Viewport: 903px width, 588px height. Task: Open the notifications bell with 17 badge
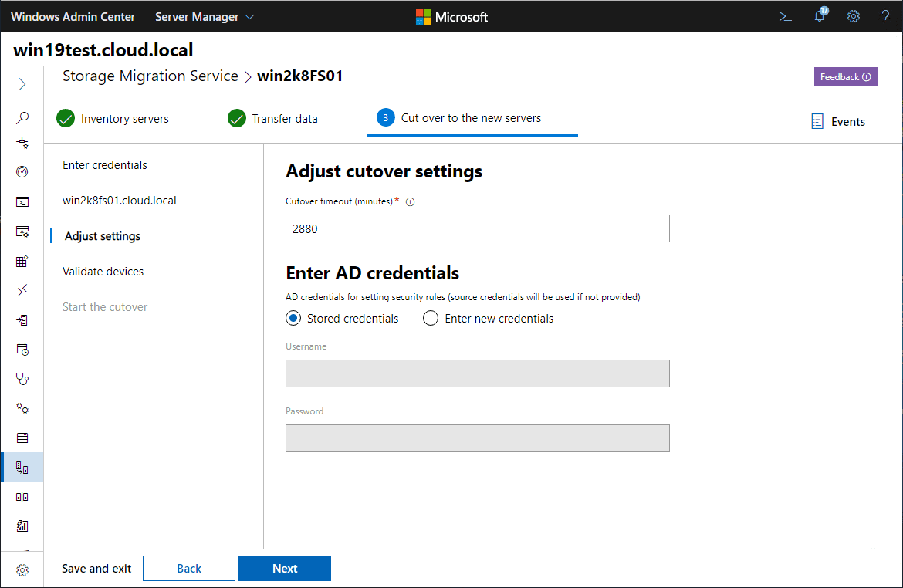click(820, 16)
